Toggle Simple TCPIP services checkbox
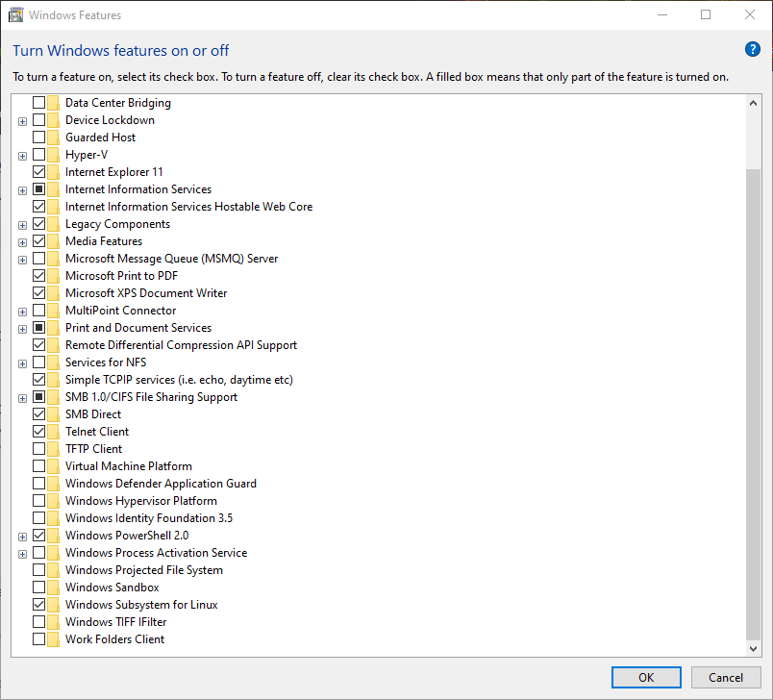The width and height of the screenshot is (773, 700). point(39,380)
